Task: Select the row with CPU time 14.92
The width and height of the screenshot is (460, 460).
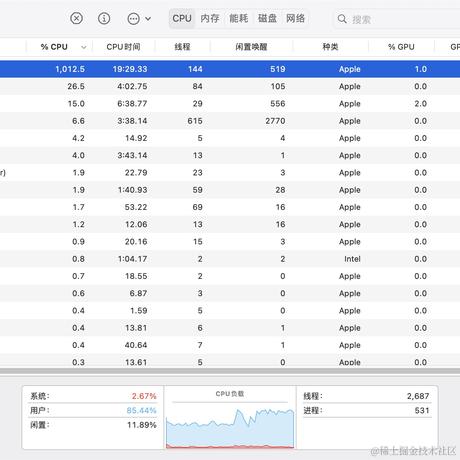Action: click(x=230, y=138)
